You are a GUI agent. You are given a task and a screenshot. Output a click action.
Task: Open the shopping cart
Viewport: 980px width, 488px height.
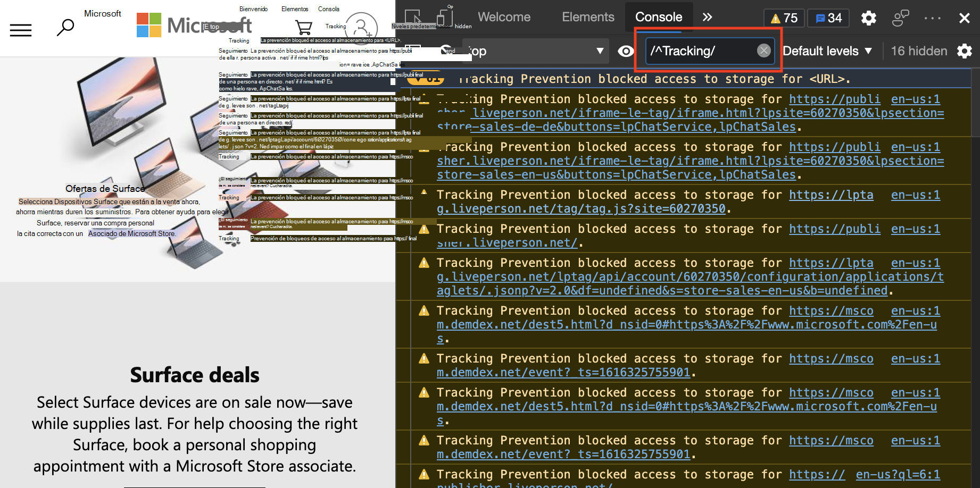(303, 27)
